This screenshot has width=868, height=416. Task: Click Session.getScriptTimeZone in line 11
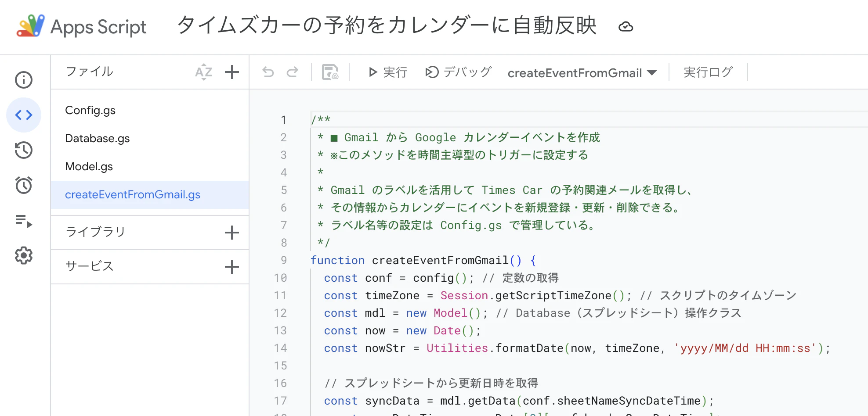[526, 295]
